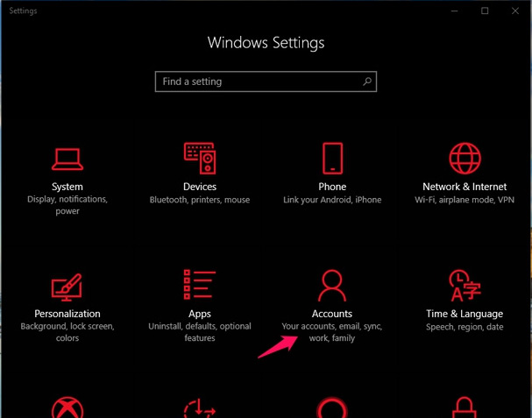Image resolution: width=532 pixels, height=418 pixels.
Task: Close the Settings window
Action: 515,11
